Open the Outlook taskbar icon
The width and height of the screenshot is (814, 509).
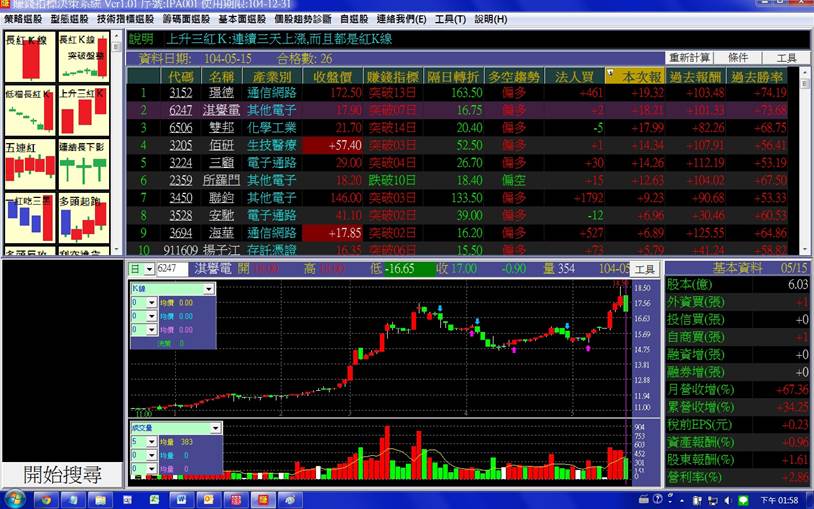(208, 500)
